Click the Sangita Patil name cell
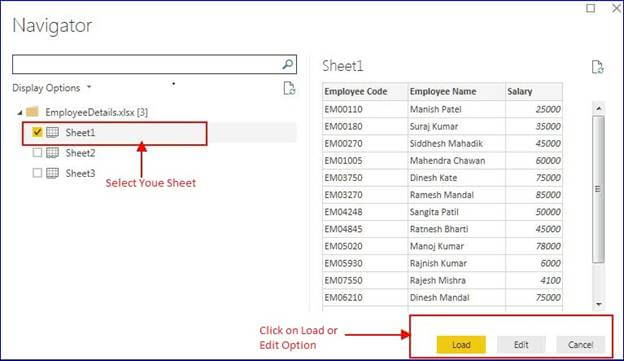 click(x=456, y=212)
